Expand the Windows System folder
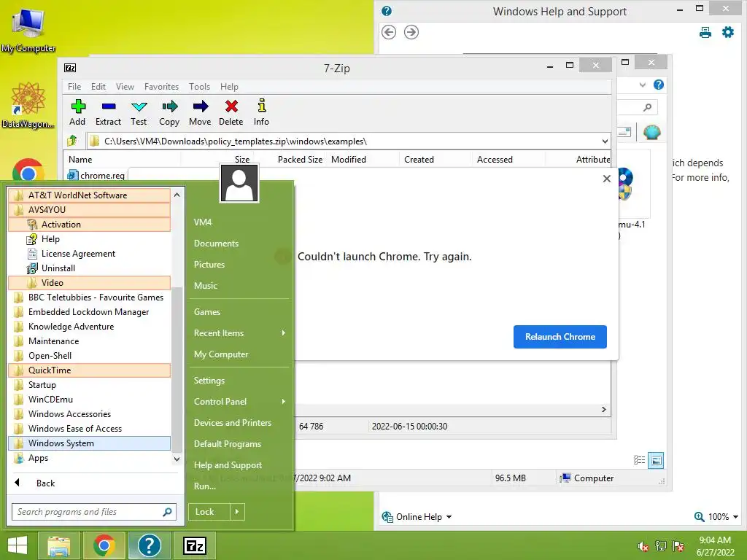The height and width of the screenshot is (560, 747). point(89,443)
